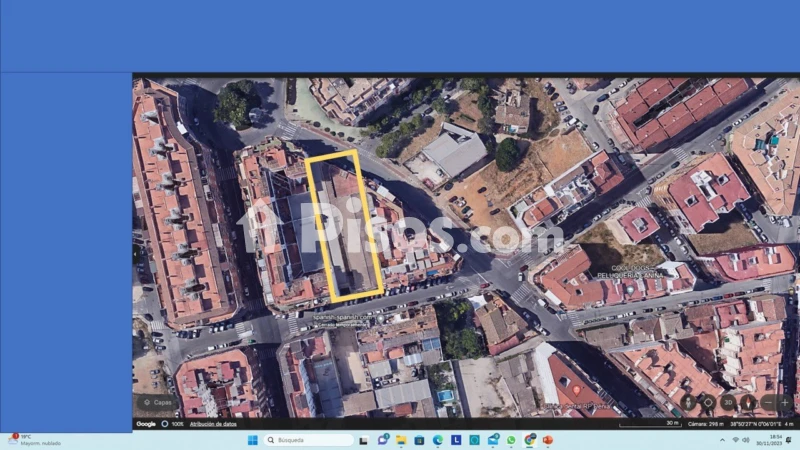Open WhatsApp from the taskbar
800x450 pixels.
tap(511, 440)
